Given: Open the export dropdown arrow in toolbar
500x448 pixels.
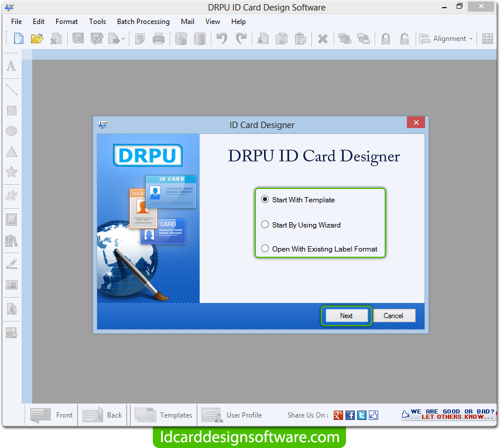Looking at the screenshot, I should point(123,39).
